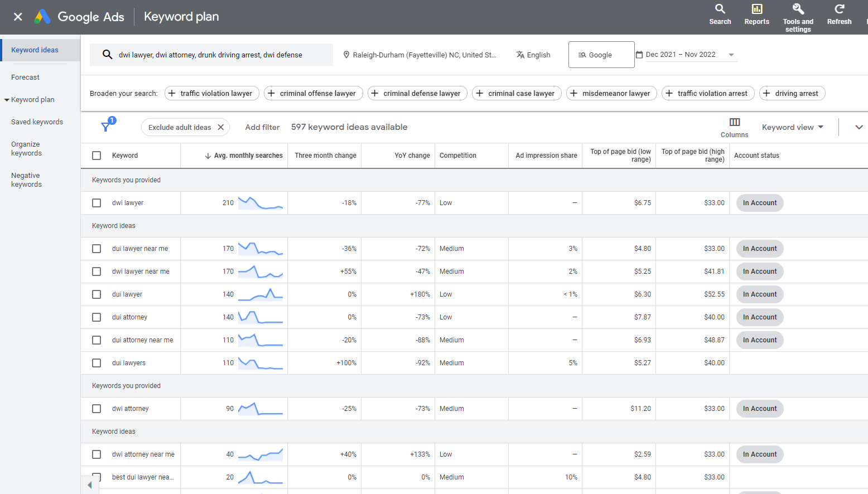Open Tools and settings wrench icon
Image resolution: width=868 pixels, height=494 pixels.
coord(798,9)
